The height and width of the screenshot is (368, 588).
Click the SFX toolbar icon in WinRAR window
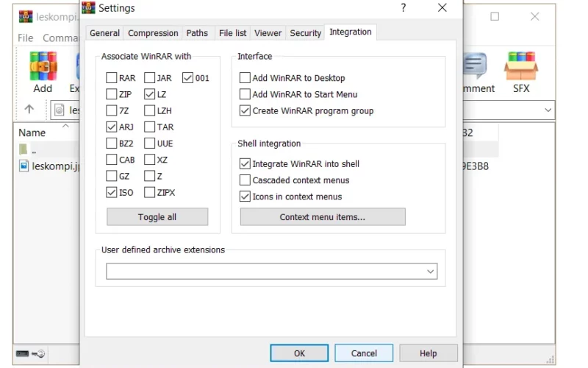[521, 66]
